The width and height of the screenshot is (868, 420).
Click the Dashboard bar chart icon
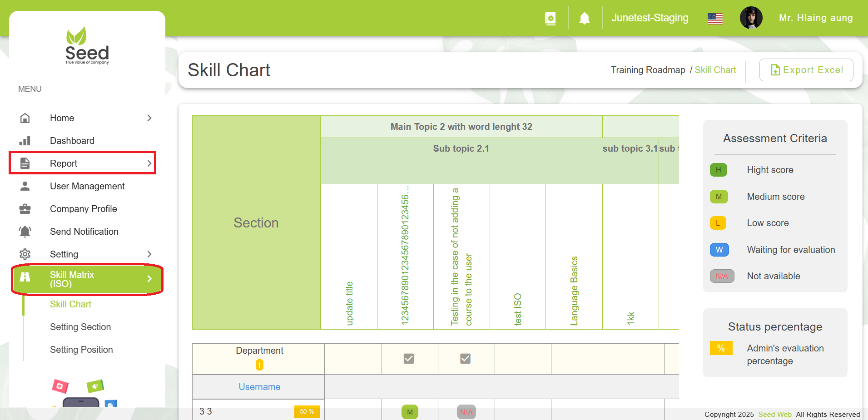coord(25,141)
